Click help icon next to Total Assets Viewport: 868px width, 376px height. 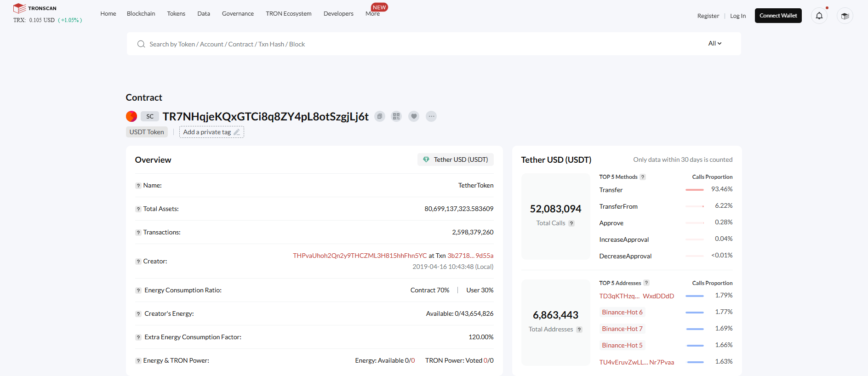point(138,209)
